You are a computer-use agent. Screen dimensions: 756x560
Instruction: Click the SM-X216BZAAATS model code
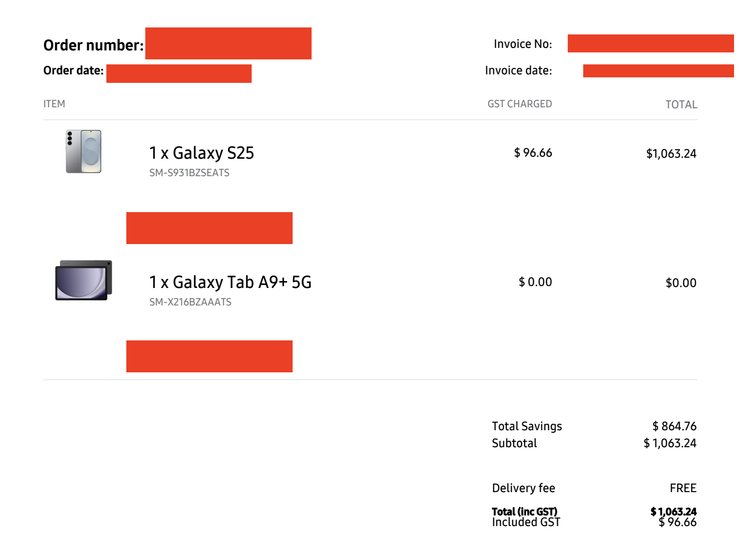pyautogui.click(x=190, y=302)
